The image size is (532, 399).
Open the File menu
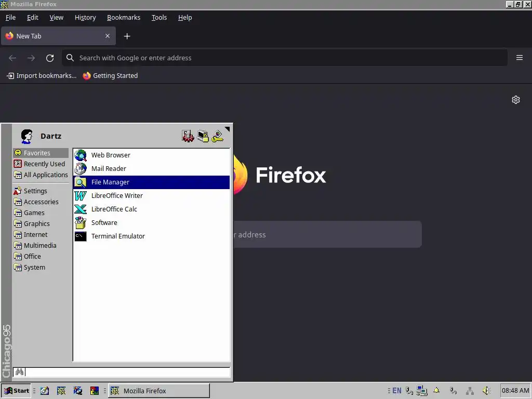pos(10,18)
